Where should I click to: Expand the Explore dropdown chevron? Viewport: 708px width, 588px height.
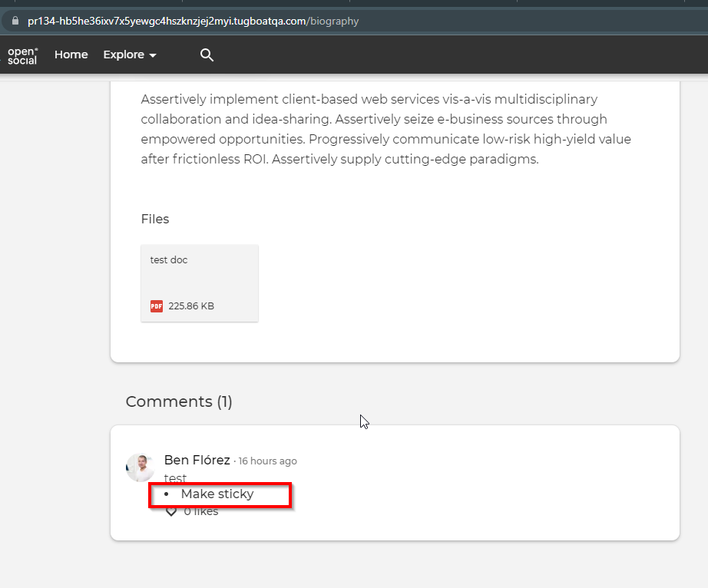coord(151,55)
